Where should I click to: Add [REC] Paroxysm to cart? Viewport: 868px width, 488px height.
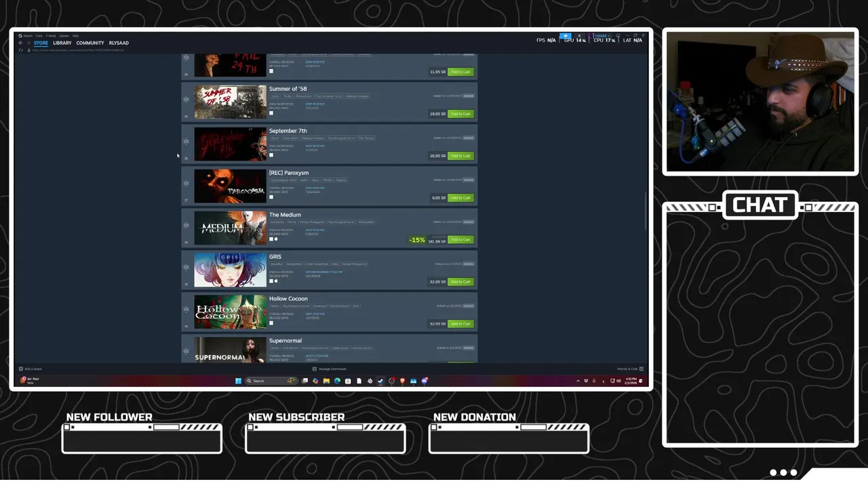click(x=460, y=198)
